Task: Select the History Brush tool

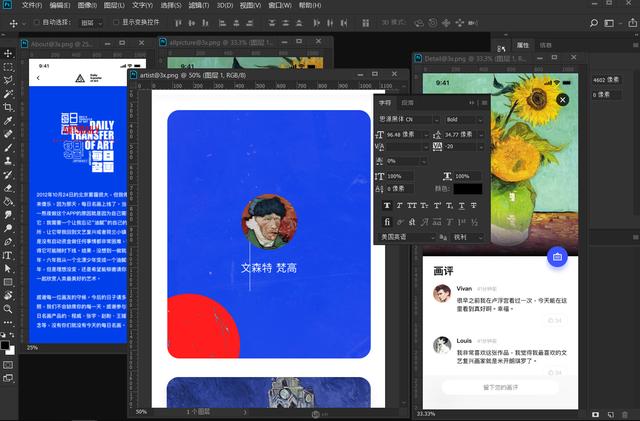Action: 8,174
